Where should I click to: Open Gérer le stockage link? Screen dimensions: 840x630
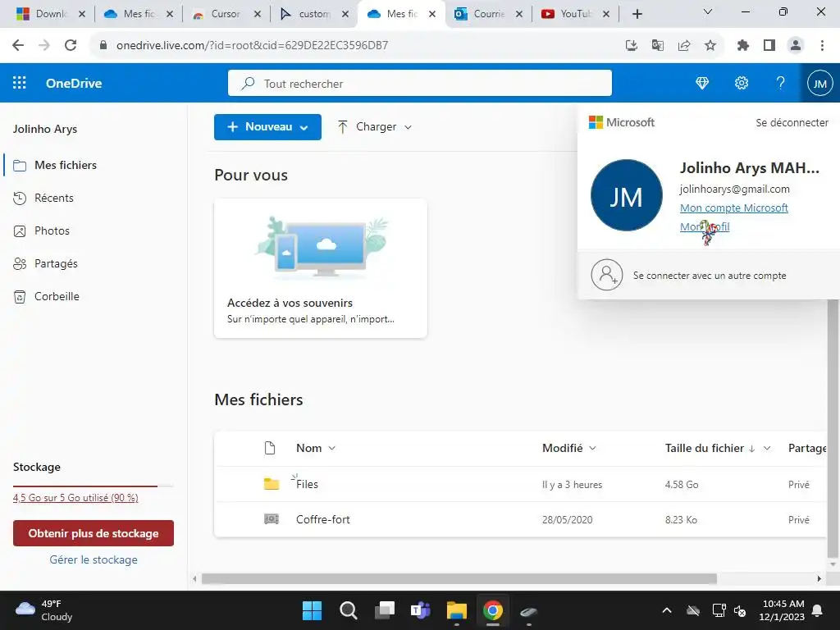[x=94, y=559]
